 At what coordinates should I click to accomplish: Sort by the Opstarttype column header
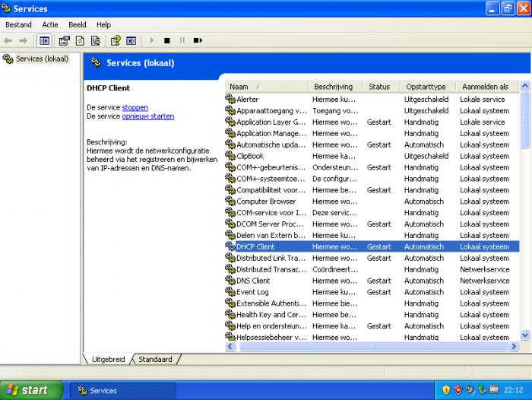pyautogui.click(x=427, y=87)
